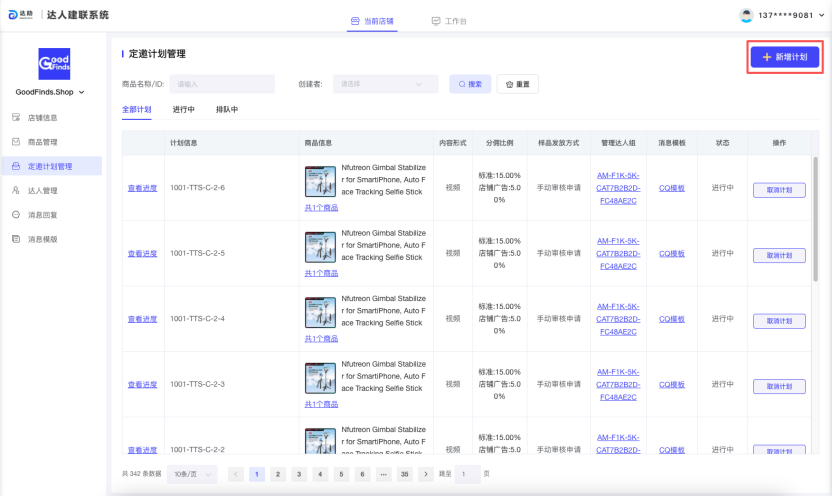Click the 消息模版 sidebar icon
The height and width of the screenshot is (496, 832).
(x=16, y=239)
